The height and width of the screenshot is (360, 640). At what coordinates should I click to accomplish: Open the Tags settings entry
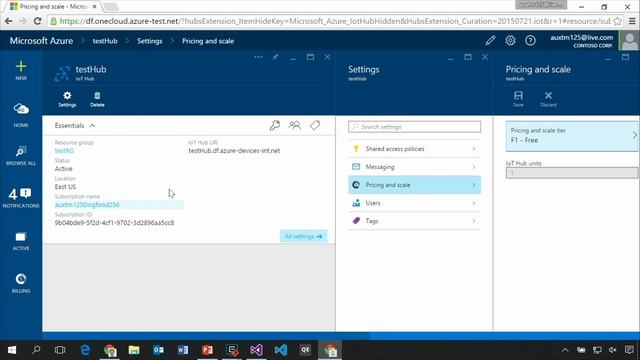[414, 221]
